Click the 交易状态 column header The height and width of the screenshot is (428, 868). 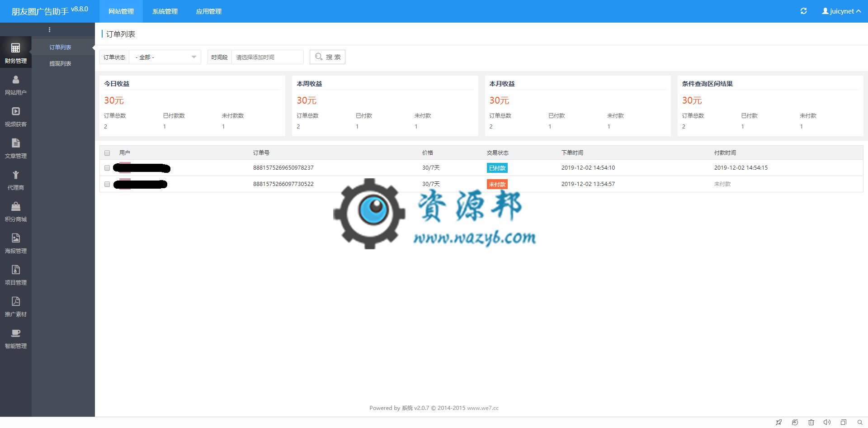(498, 153)
